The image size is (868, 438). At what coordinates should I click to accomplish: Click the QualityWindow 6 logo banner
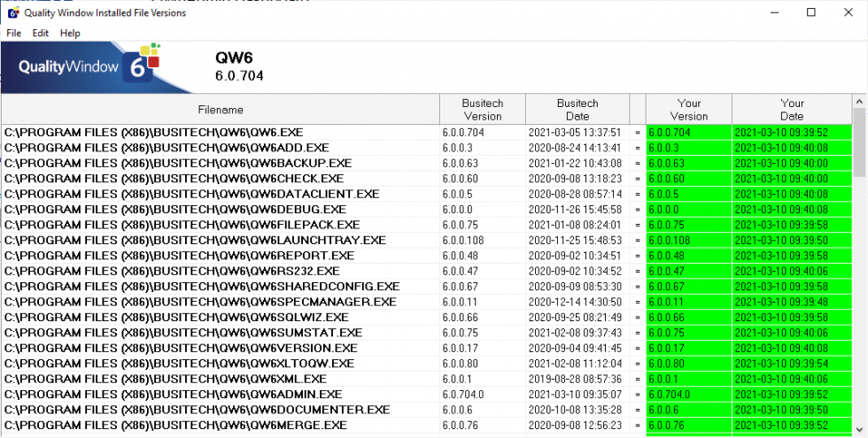[x=97, y=67]
